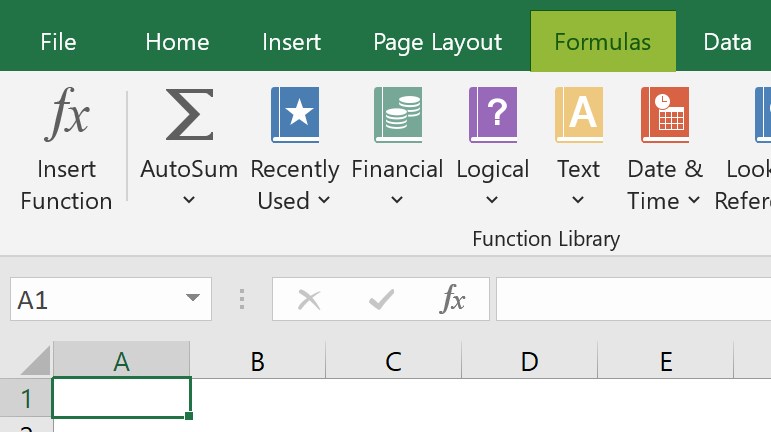
Task: Select column B header
Action: click(x=258, y=360)
